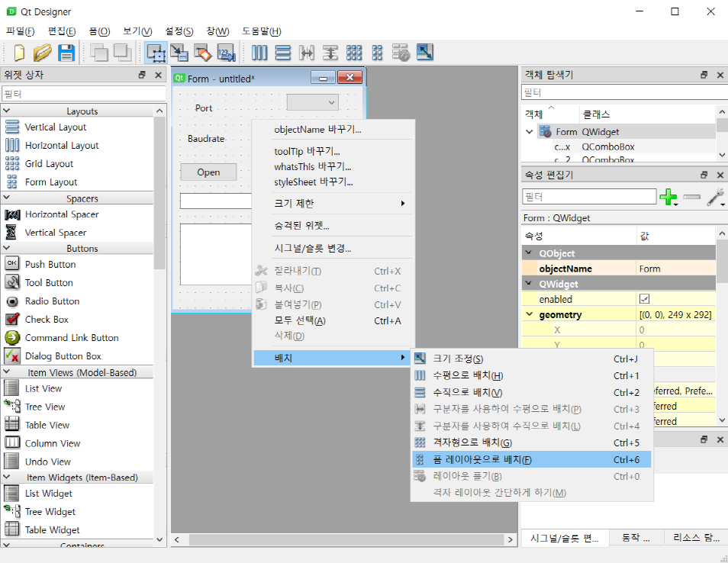Switch to the 동작 tab
728x563 pixels.
click(x=636, y=538)
